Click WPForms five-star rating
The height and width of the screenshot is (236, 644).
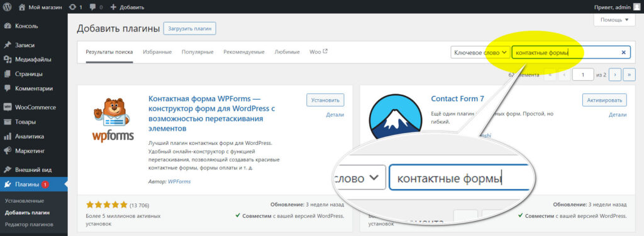pos(107,205)
